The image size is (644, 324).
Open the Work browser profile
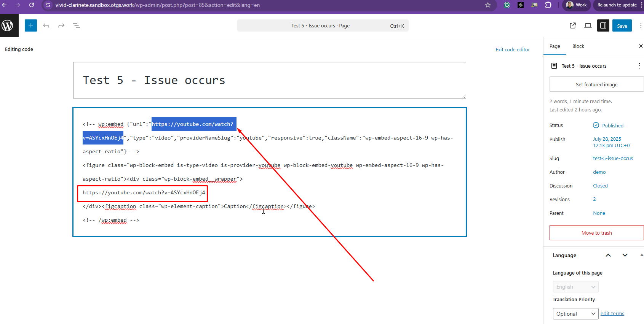point(576,5)
